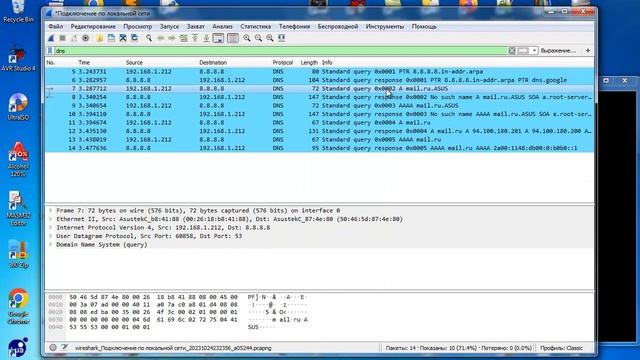Open Google Chrome desktop shortcut

pyautogui.click(x=18, y=306)
